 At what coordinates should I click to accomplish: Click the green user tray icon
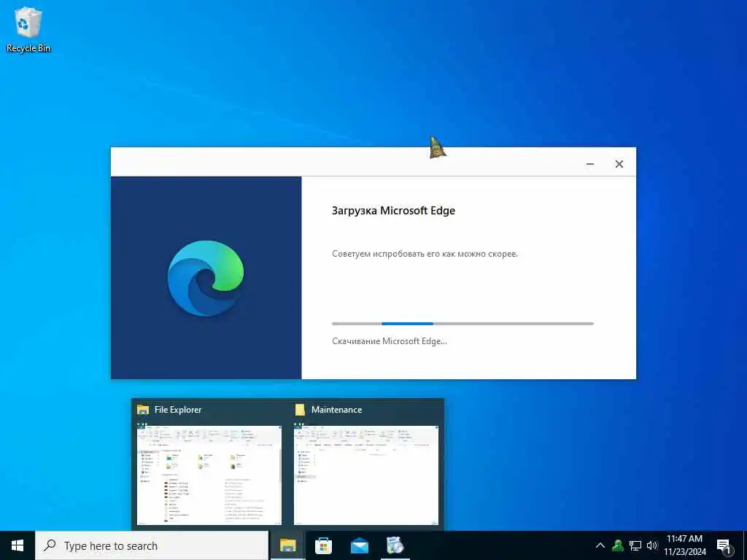[618, 545]
